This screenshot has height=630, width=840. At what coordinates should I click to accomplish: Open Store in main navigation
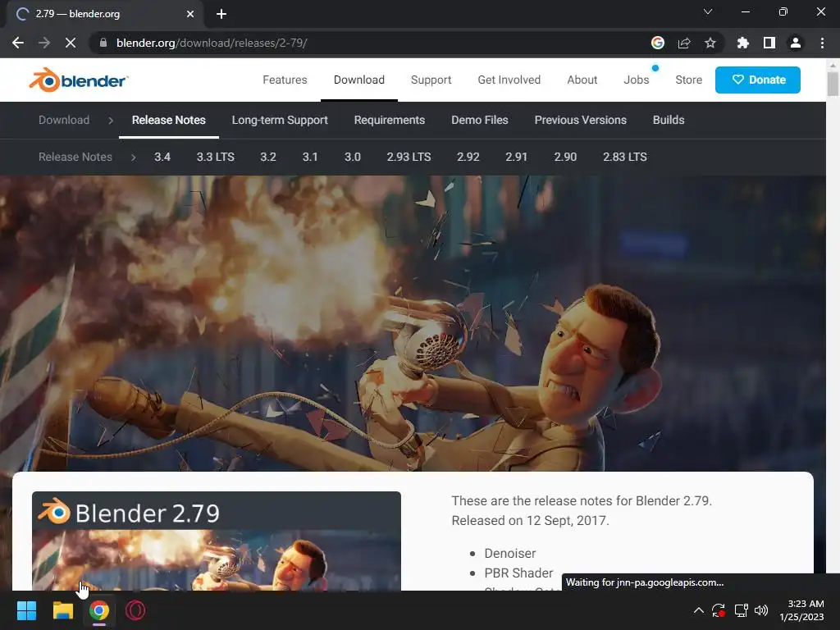(688, 80)
